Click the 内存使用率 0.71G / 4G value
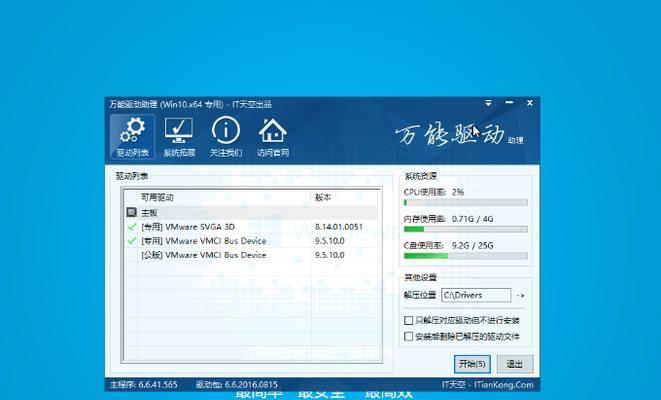 click(472, 219)
